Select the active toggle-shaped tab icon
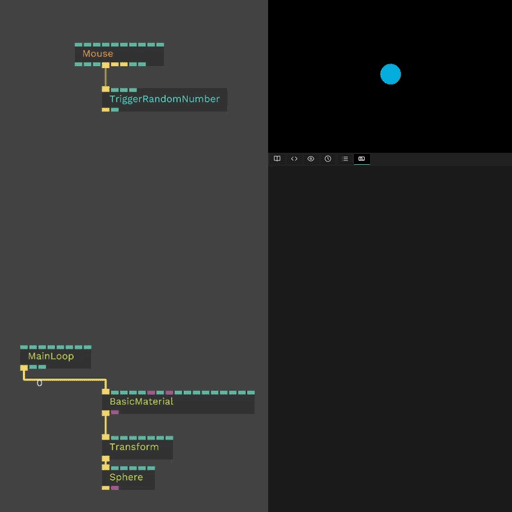The height and width of the screenshot is (512, 512). pos(362,159)
